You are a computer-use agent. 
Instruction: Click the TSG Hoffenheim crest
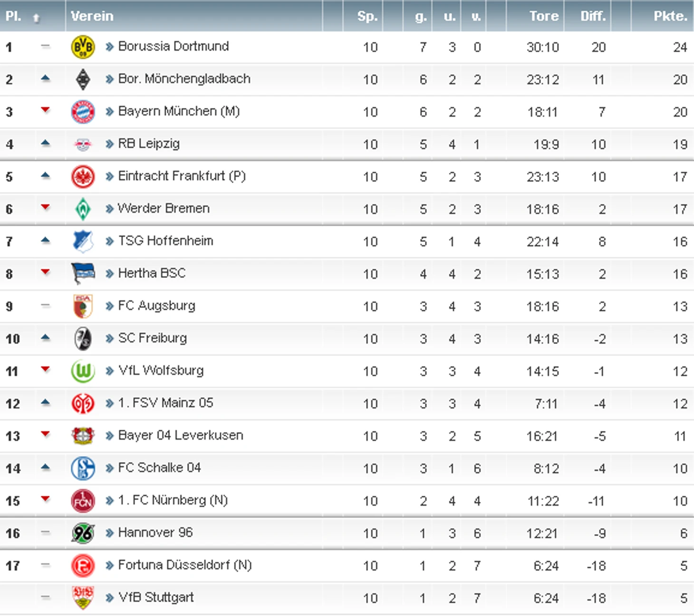[x=83, y=241]
